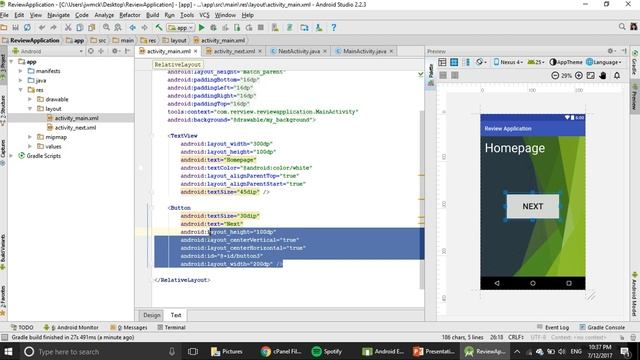Click the Replace icon in toolbar
The width and height of the screenshot is (640, 360).
[x=118, y=28]
